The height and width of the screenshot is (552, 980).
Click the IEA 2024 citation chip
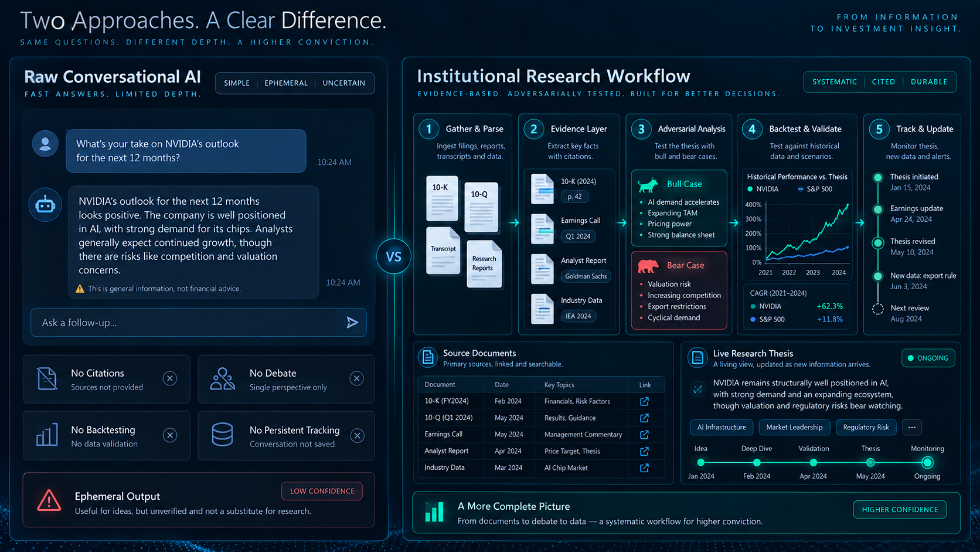click(x=578, y=316)
